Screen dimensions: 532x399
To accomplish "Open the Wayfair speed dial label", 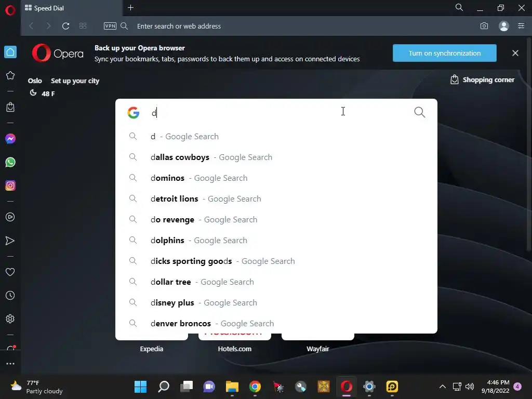I will 317,349.
